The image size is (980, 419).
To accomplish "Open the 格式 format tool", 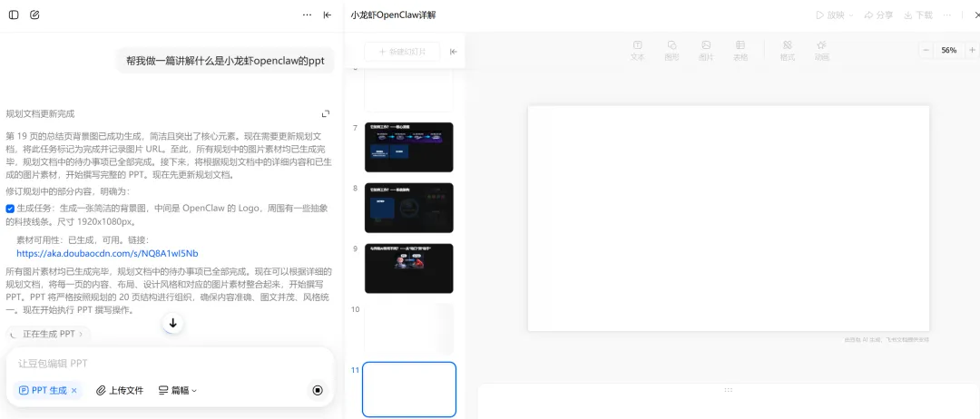I will (788, 51).
